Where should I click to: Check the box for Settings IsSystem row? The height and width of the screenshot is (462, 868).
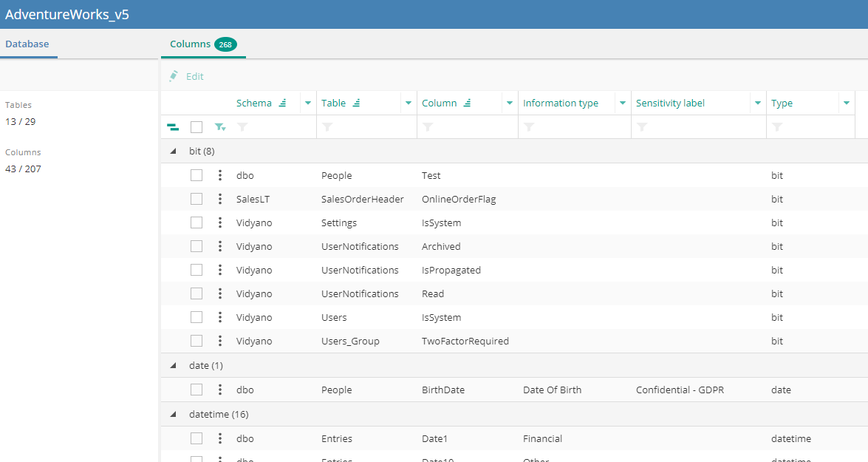tap(197, 222)
